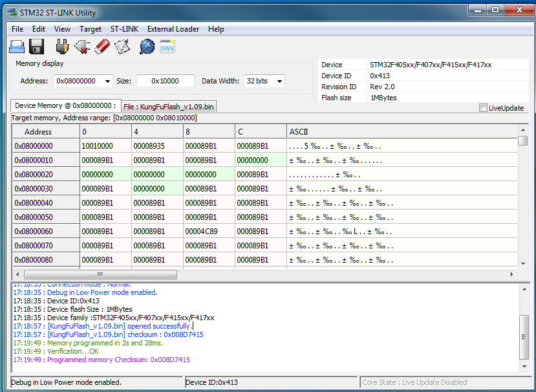Click the log panel scrollbar thumb

click(x=524, y=337)
